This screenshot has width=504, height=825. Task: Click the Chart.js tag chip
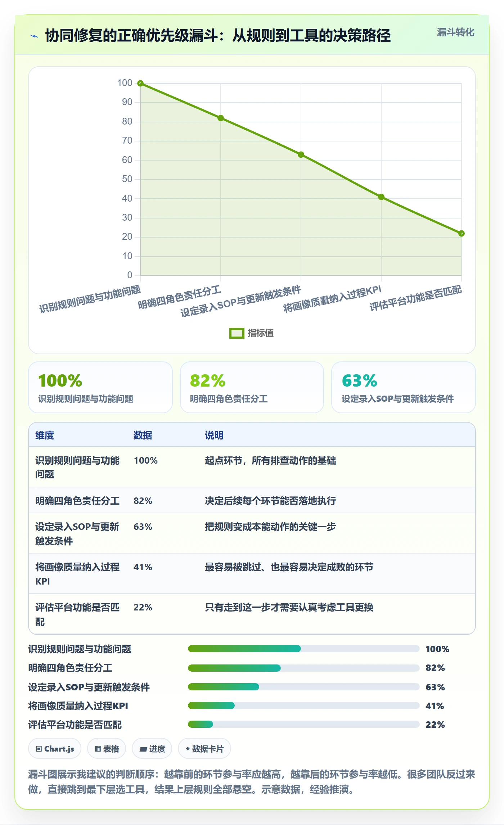pyautogui.click(x=55, y=749)
